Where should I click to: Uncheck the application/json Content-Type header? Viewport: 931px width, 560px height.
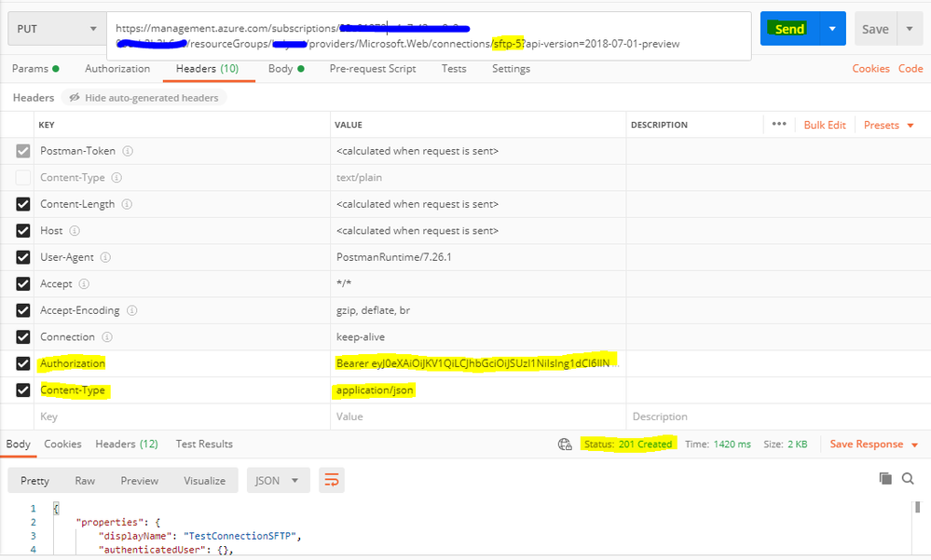[x=23, y=390]
